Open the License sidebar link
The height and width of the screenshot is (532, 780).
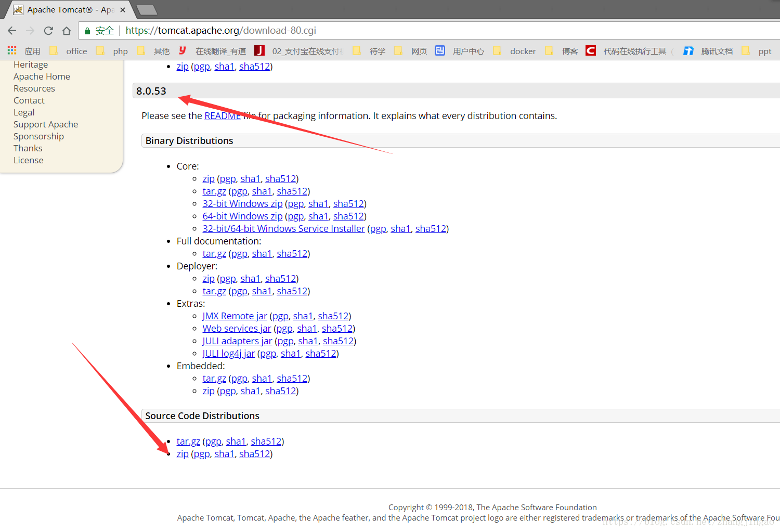pos(29,160)
